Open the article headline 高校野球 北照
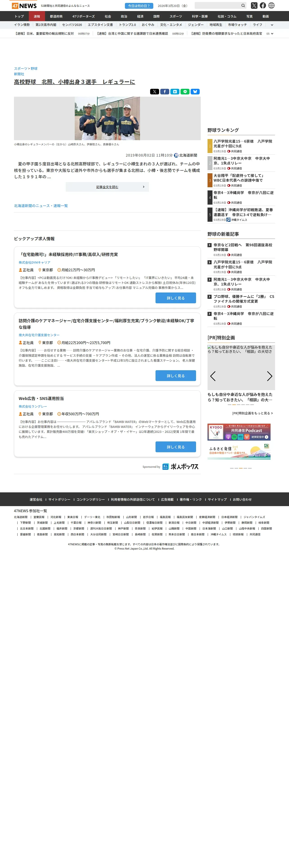 pos(74,82)
